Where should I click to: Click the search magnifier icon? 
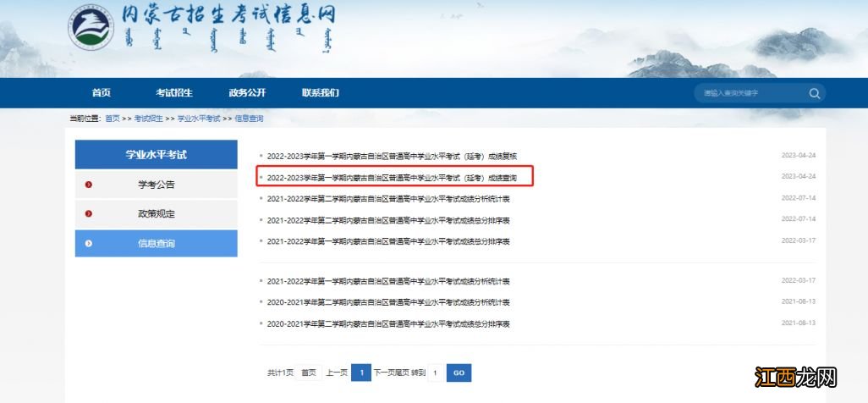(x=815, y=93)
